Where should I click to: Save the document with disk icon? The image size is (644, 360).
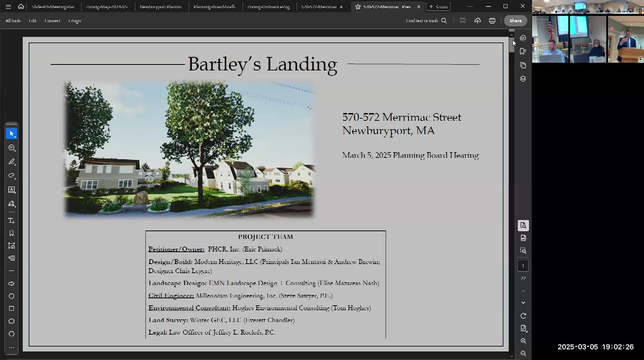pyautogui.click(x=463, y=21)
